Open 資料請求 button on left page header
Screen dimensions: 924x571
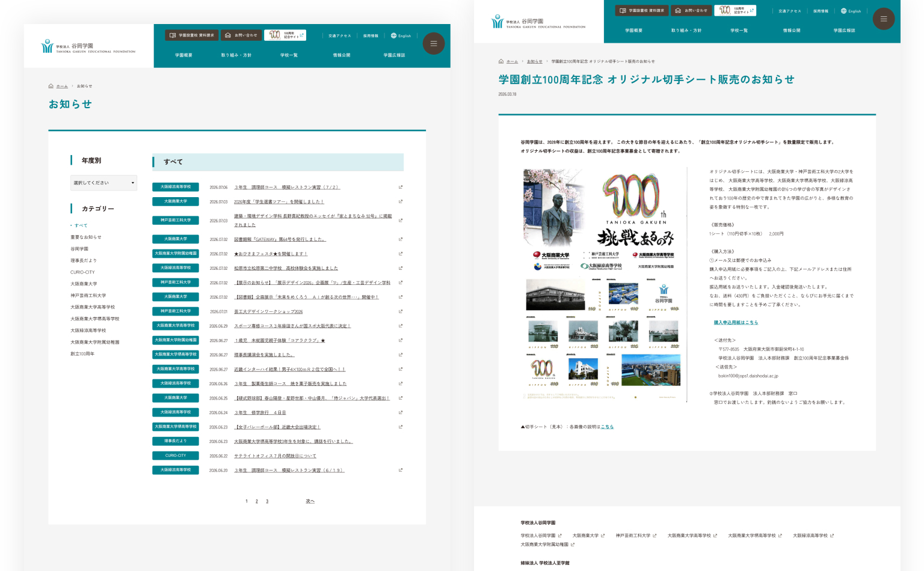192,35
